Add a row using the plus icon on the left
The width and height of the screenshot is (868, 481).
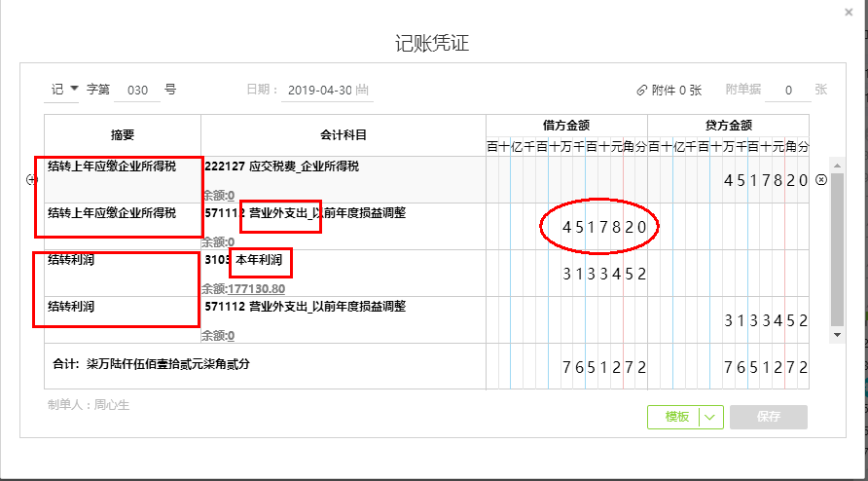coord(33,179)
